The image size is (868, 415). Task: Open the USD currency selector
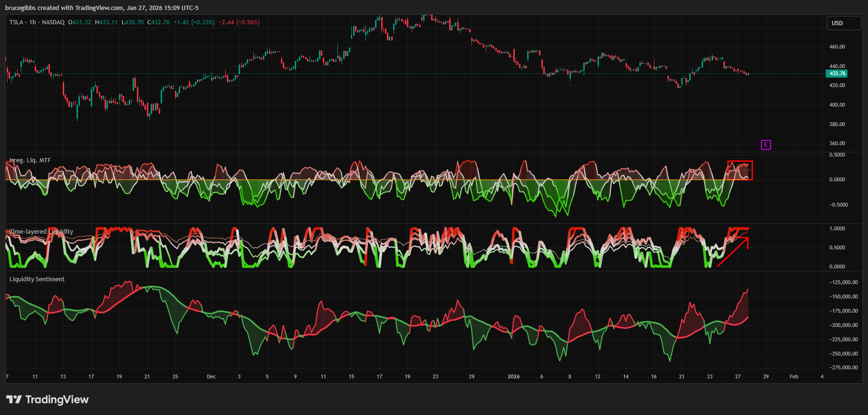[x=844, y=23]
